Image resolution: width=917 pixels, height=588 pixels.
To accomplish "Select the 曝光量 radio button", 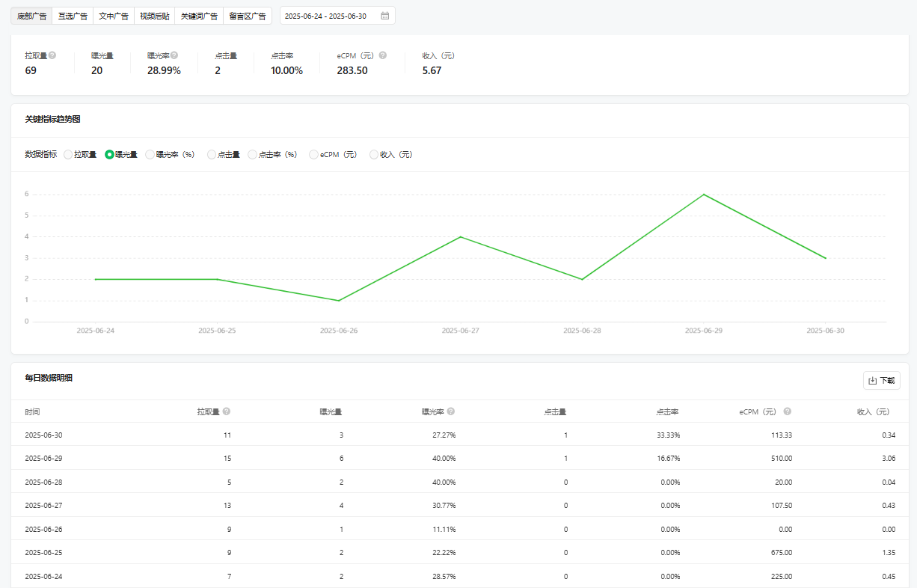I will [x=109, y=155].
